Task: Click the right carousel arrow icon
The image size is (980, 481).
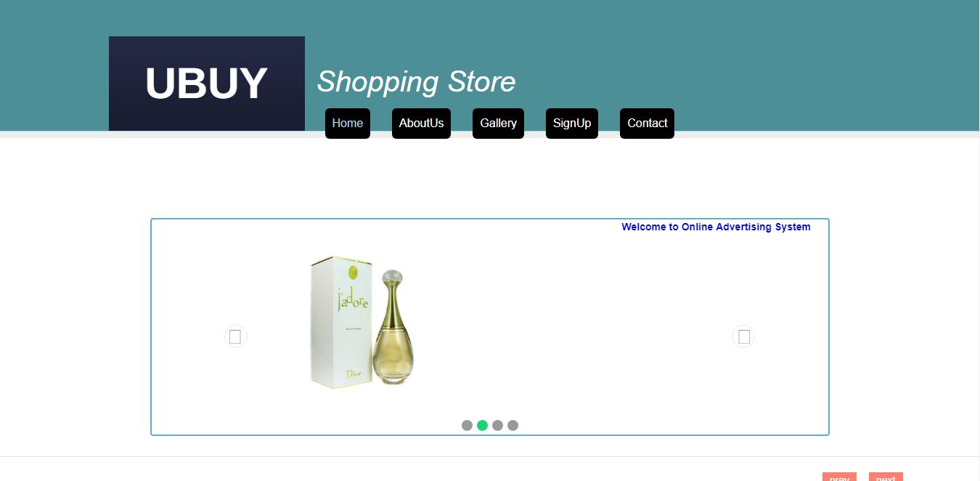Action: click(743, 336)
